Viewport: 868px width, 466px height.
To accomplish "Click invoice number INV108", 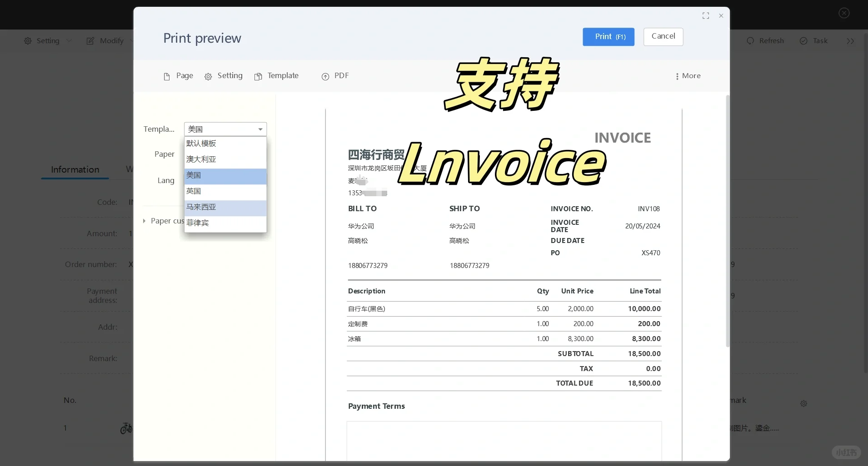I will (649, 209).
